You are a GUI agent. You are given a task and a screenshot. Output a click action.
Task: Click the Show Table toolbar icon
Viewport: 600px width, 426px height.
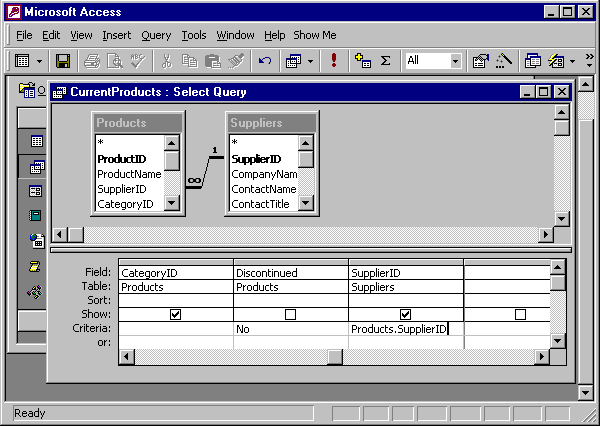[362, 61]
